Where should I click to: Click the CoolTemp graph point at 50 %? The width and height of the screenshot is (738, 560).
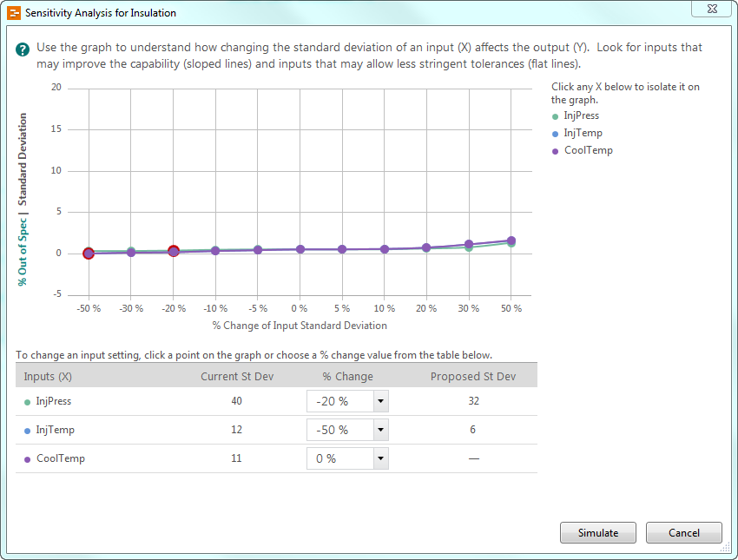(511, 240)
